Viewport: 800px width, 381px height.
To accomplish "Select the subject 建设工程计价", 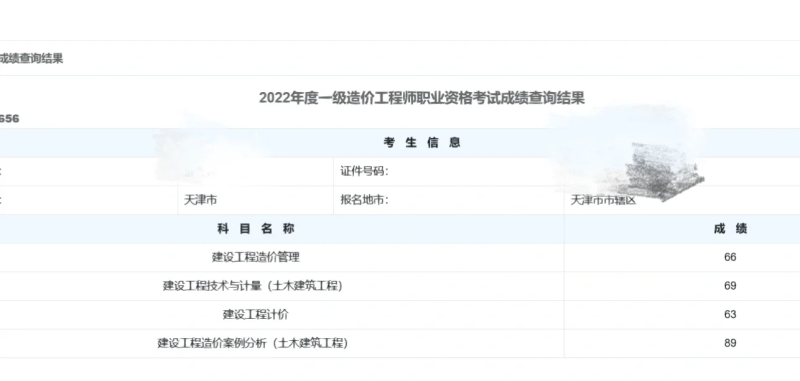I will click(x=256, y=314).
